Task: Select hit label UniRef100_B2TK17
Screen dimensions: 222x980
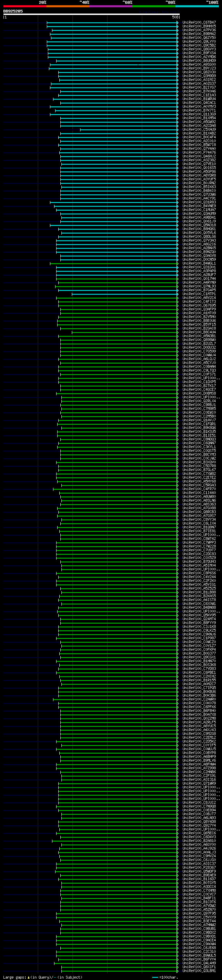Action: coord(199,386)
